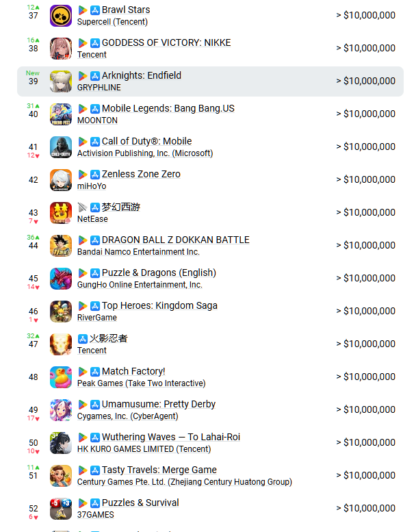Click the Activision Publishing, Inc. (Microsoft) link
This screenshot has height=532, width=416.
tap(145, 153)
